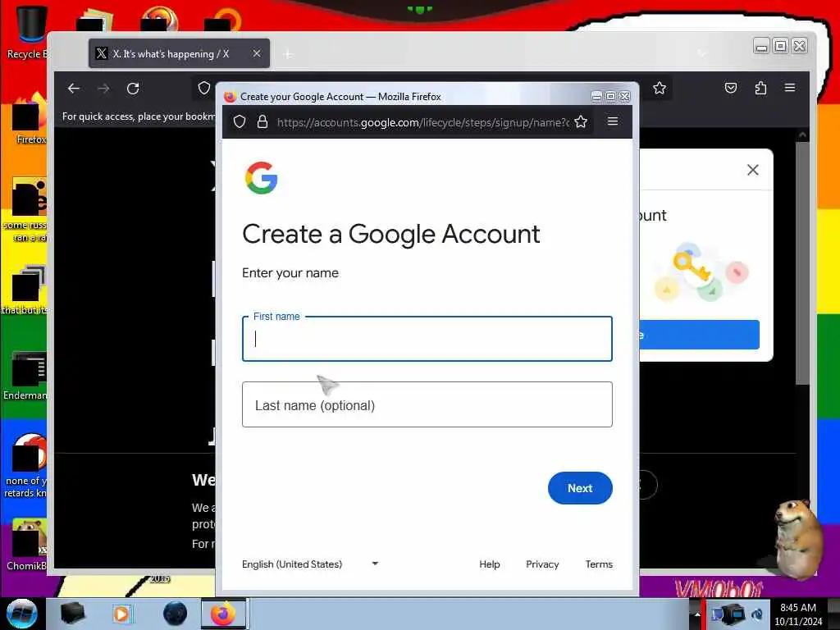The image size is (840, 630).
Task: Select the X. It's what's happening tab
Action: [x=179, y=53]
